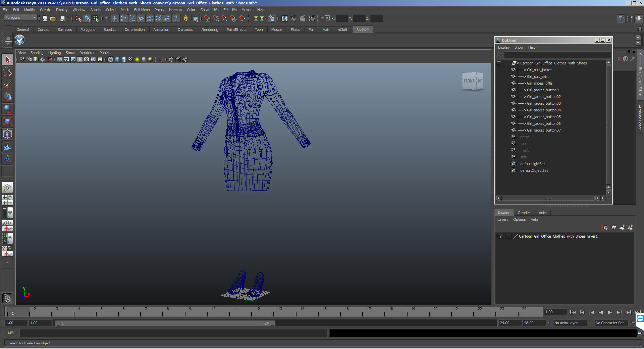
Task: Open the Render layer tab
Action: coord(524,213)
